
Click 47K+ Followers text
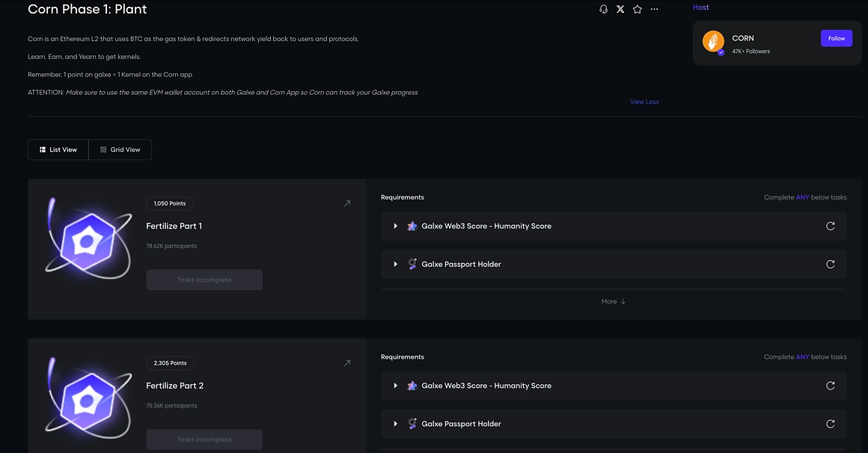pos(751,52)
